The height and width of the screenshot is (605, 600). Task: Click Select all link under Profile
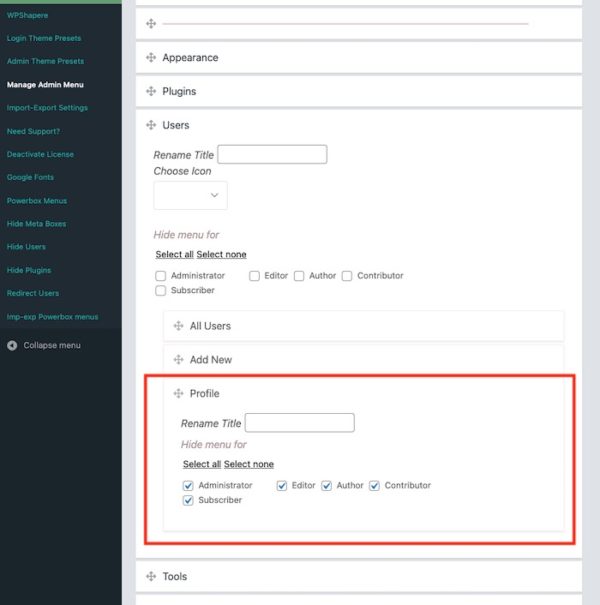coord(202,464)
